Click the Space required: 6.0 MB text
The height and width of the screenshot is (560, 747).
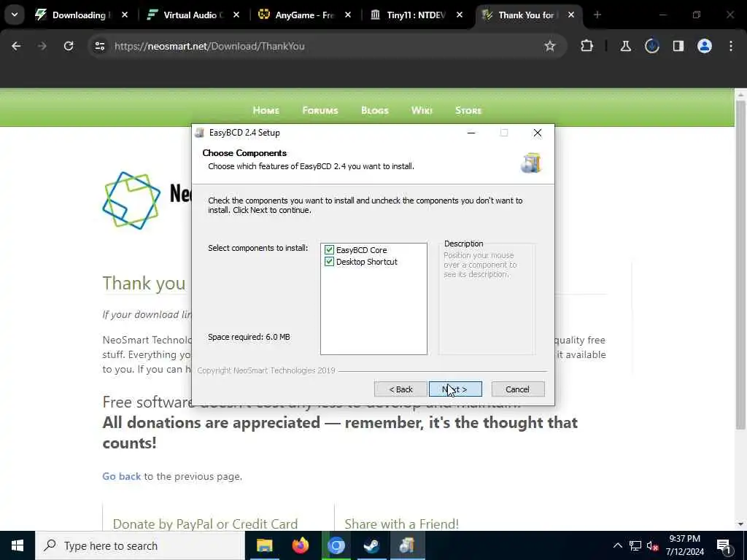[249, 337]
